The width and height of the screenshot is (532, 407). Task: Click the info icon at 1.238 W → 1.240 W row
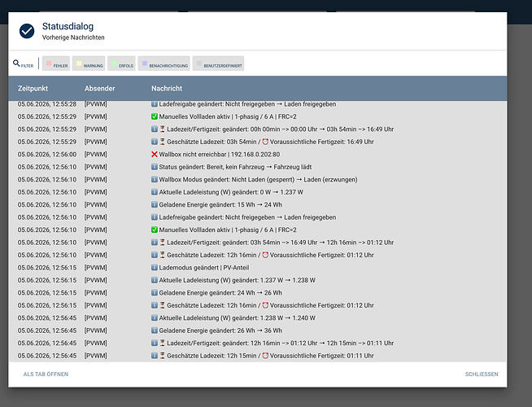(x=155, y=318)
